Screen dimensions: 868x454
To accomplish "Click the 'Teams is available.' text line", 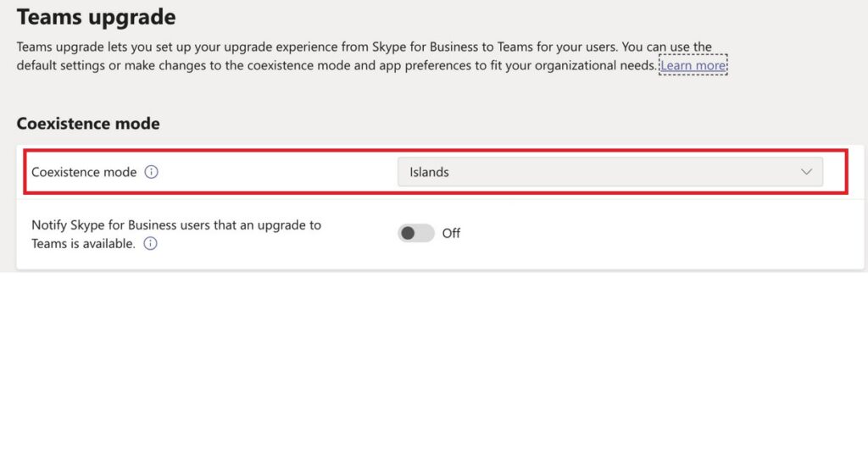I will click(83, 244).
